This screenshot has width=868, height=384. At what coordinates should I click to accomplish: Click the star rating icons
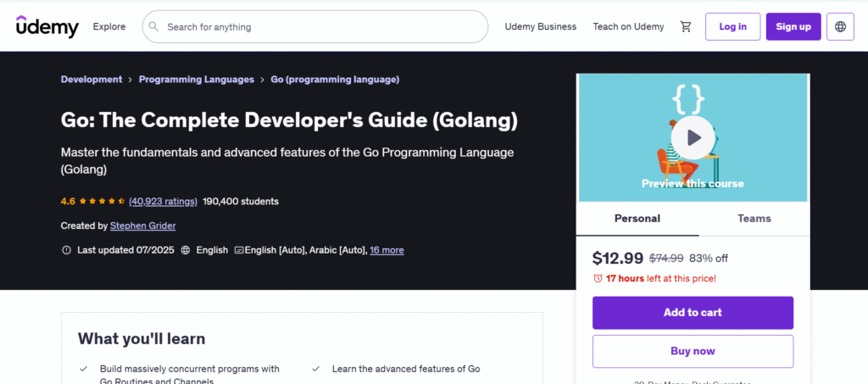point(102,202)
